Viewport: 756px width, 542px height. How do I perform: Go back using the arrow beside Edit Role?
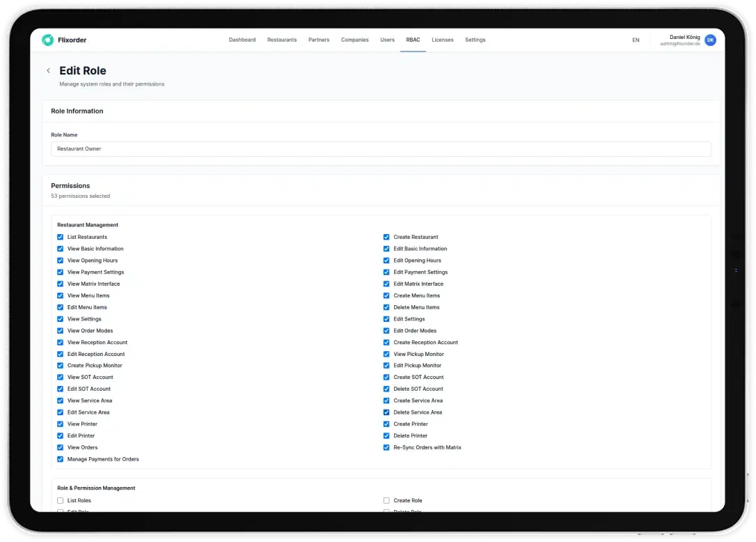coord(48,70)
